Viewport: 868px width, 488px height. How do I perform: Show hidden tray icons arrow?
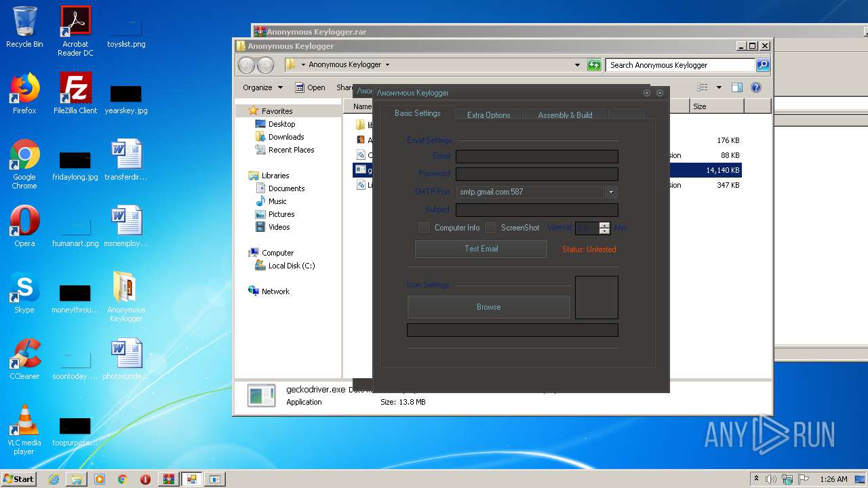756,479
